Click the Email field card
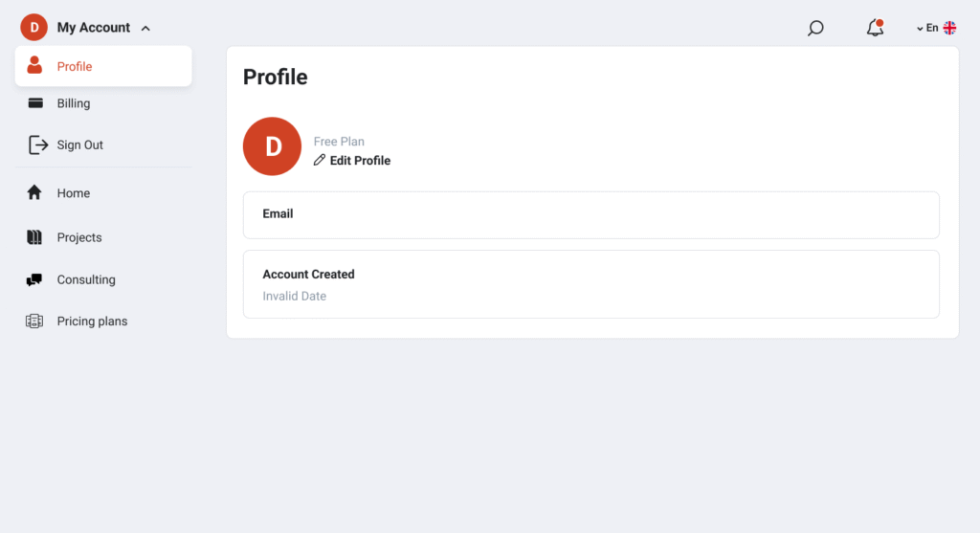The width and height of the screenshot is (980, 533). (x=590, y=214)
